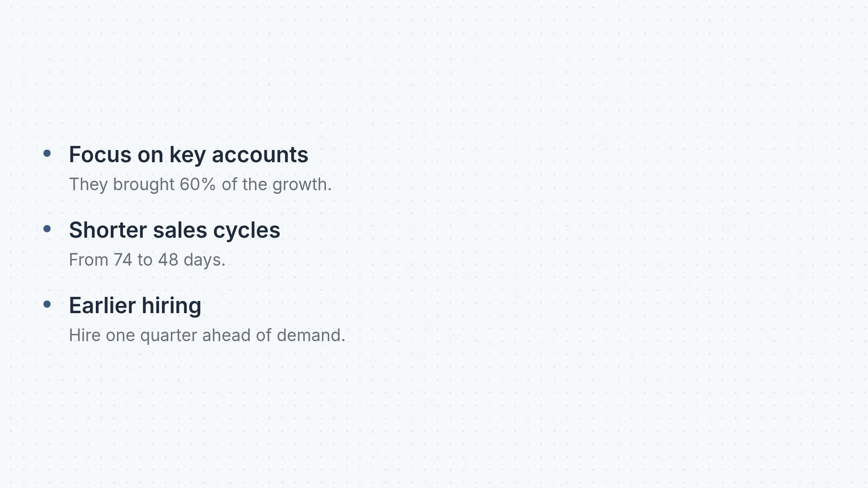Click the line 'They brought 60% of the growth.'
Screen dimensions: 868x488
[x=200, y=184]
